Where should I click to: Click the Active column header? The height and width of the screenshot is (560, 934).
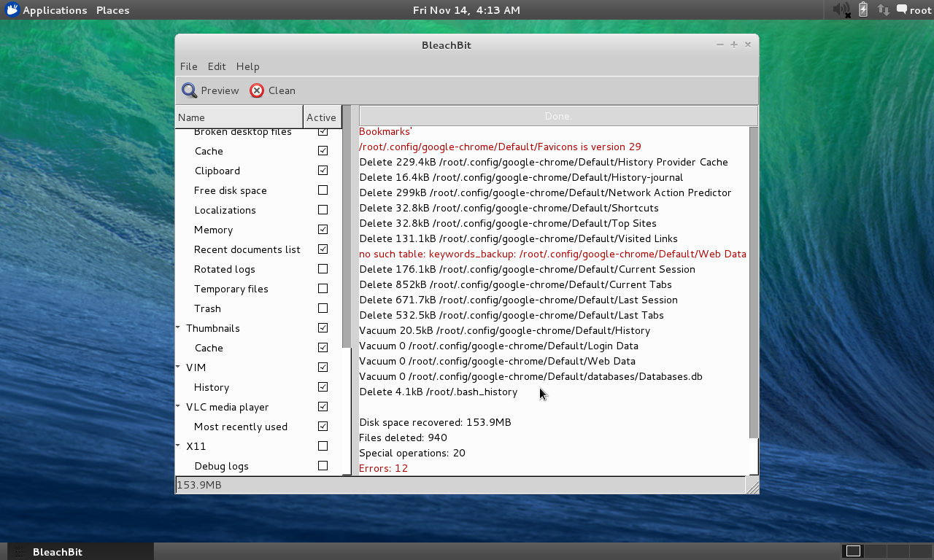point(322,117)
